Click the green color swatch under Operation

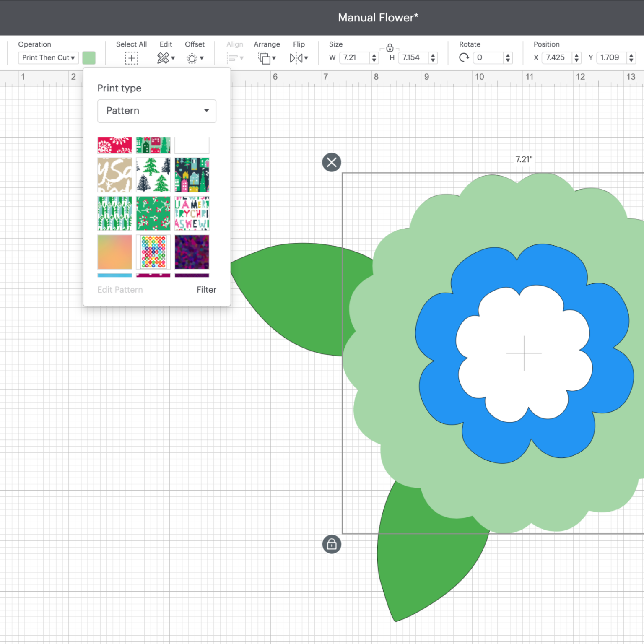point(89,58)
